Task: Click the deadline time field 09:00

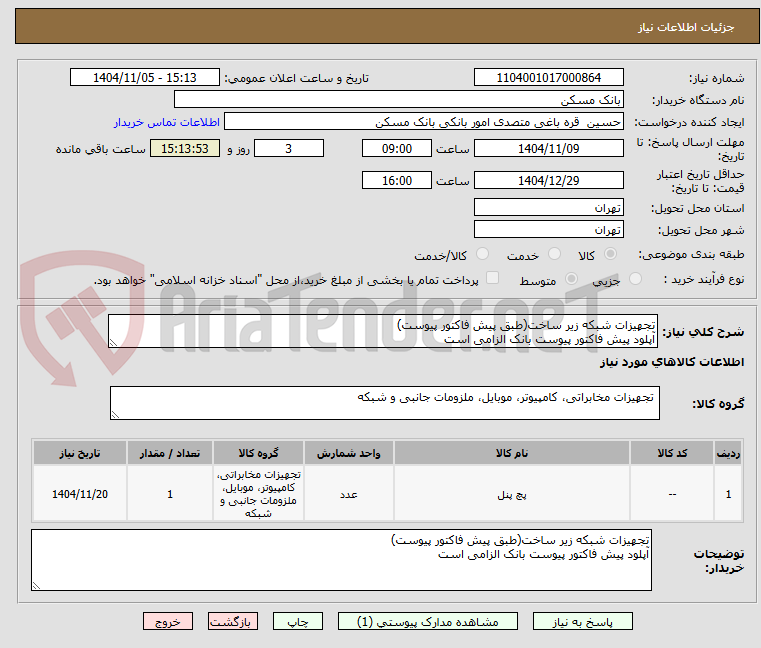Action: [x=397, y=148]
